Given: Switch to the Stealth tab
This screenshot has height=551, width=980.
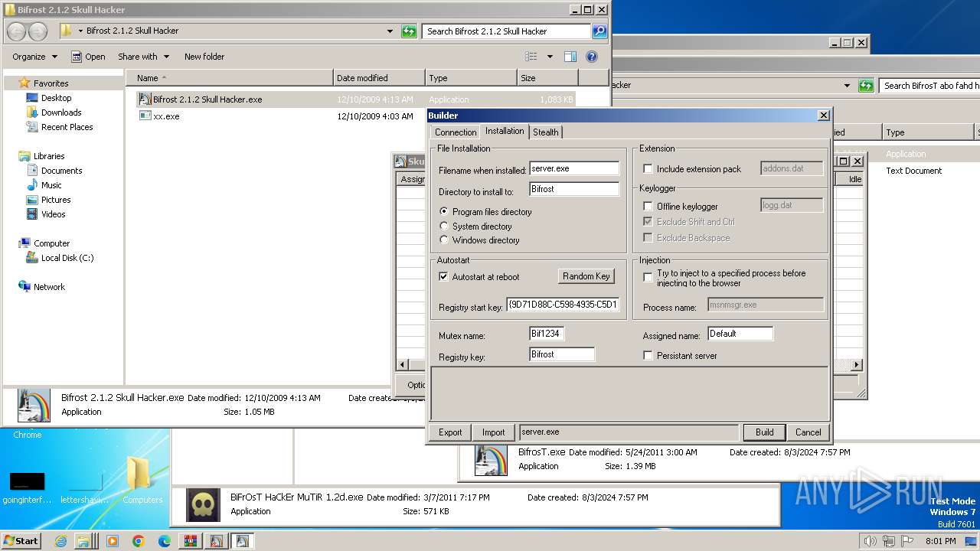Looking at the screenshot, I should coord(545,132).
